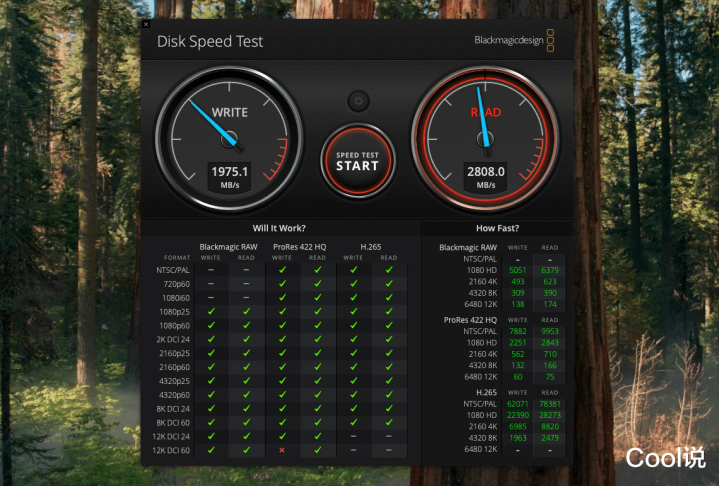Image resolution: width=719 pixels, height=486 pixels.
Task: Click the Blackmagic RAW write checkmark for 1080p25
Action: click(x=211, y=312)
